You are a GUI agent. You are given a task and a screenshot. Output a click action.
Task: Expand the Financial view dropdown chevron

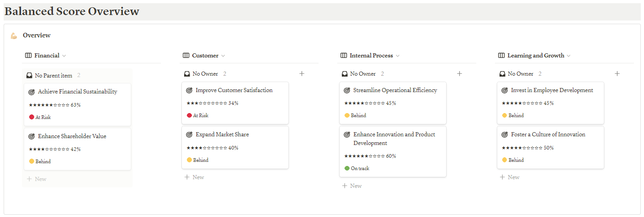tap(64, 56)
